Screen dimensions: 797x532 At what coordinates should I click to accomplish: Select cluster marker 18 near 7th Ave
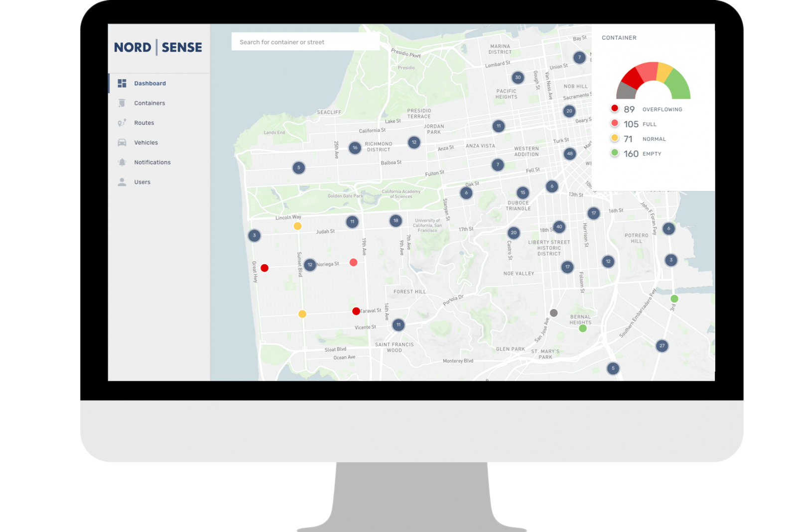click(x=396, y=220)
